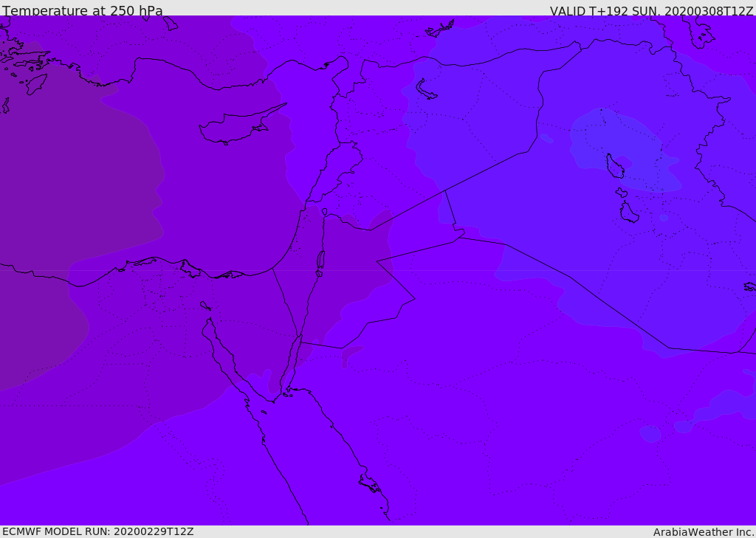Click the 'Temperature at 250 hPa' title
The width and height of the screenshot is (756, 538).
(83, 10)
